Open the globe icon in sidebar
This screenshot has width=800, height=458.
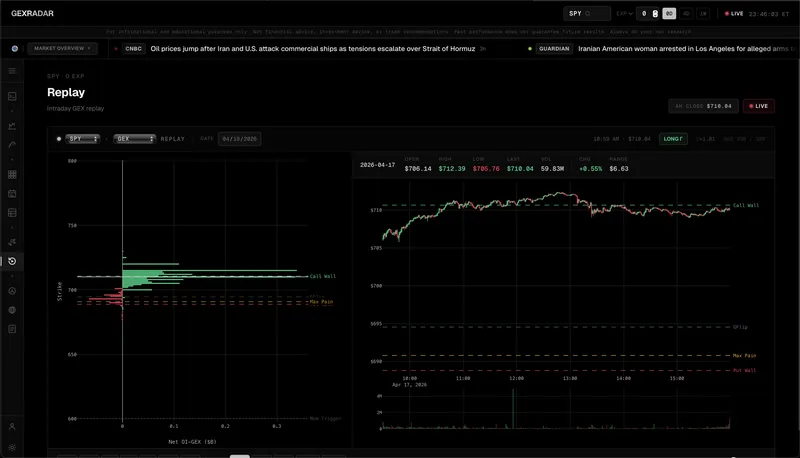pyautogui.click(x=12, y=310)
